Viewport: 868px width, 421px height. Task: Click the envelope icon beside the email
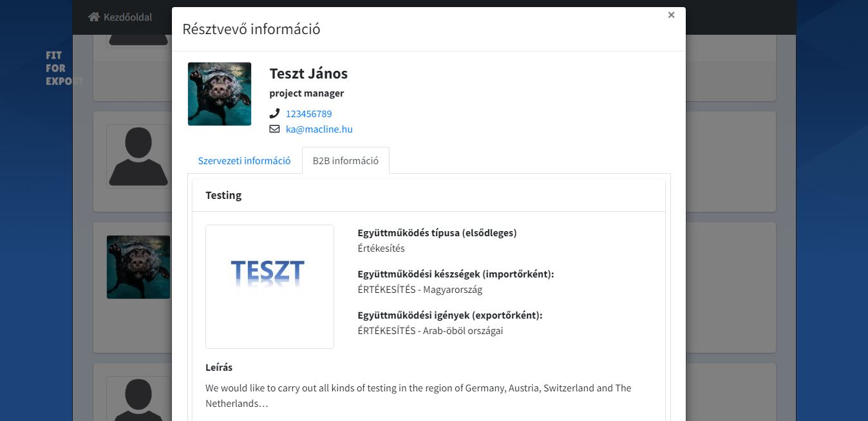(275, 129)
